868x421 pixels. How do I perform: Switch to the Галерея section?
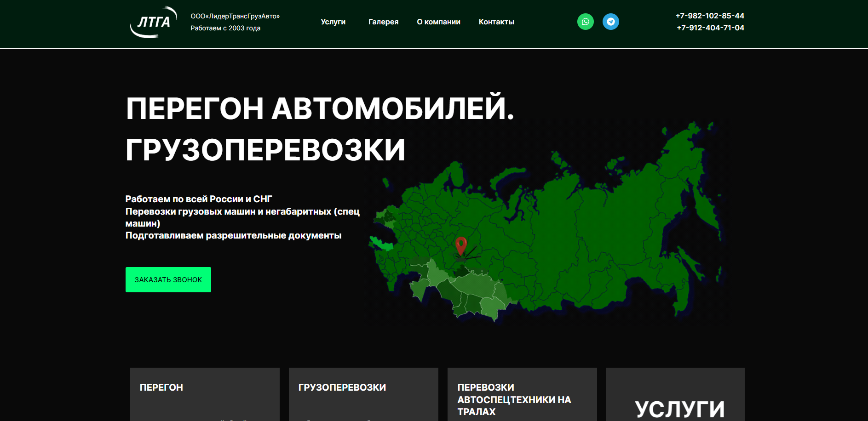(383, 22)
